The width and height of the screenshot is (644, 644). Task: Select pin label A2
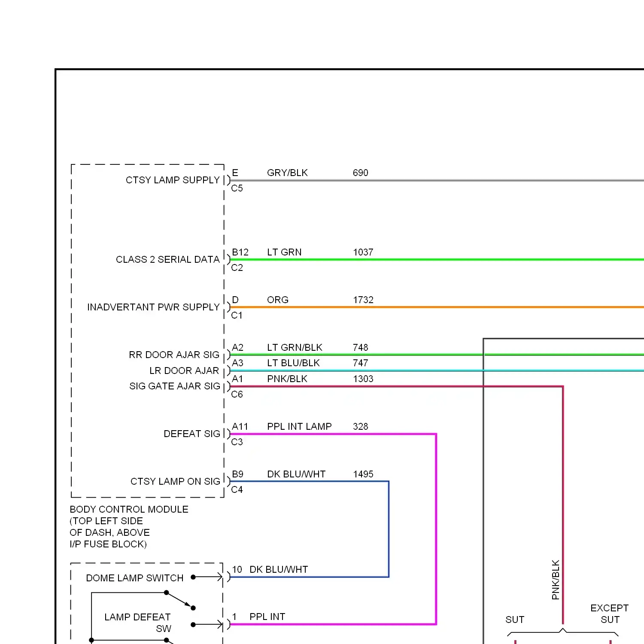238,347
